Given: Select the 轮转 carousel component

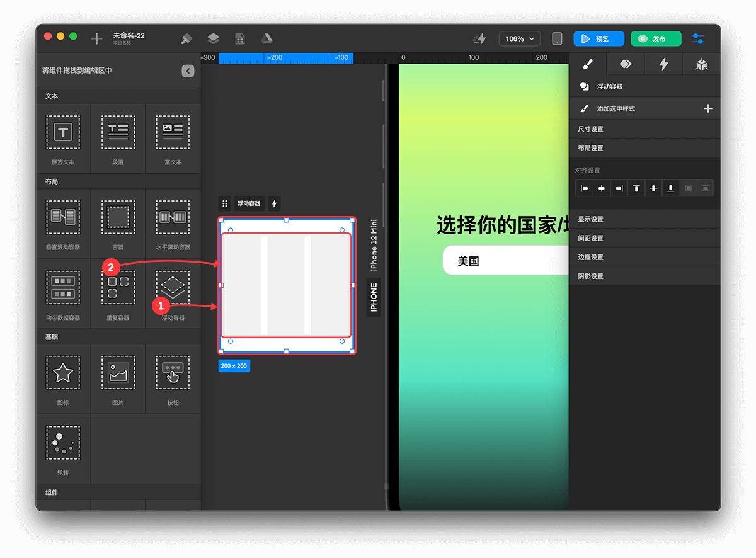Looking at the screenshot, I should pyautogui.click(x=63, y=449).
